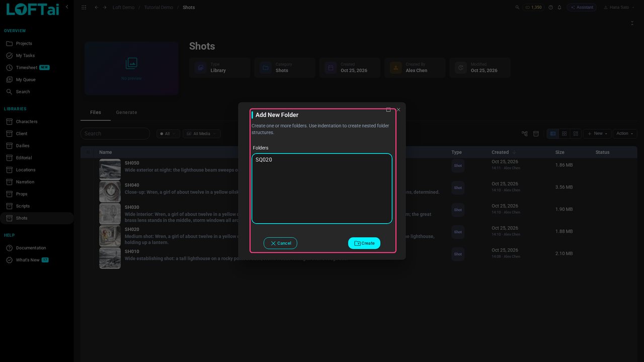Open the Hana Sato user menu
644x362 pixels.
(619, 8)
